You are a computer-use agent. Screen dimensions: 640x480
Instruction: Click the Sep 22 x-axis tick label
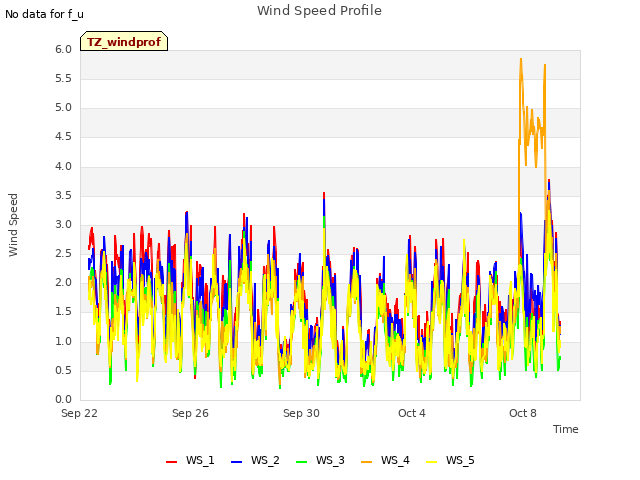pos(80,413)
